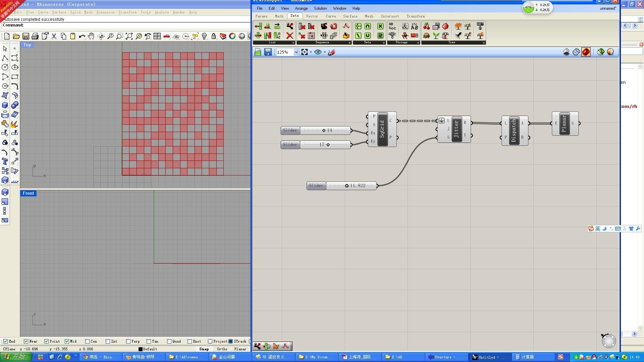Expand the Sets panel components

point(384,43)
